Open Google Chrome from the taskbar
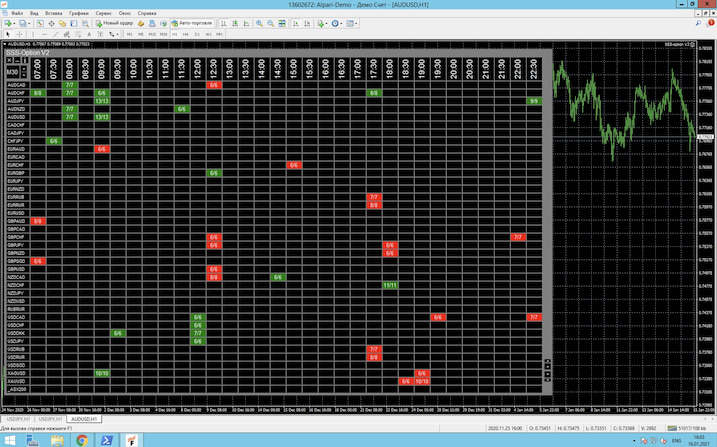The width and height of the screenshot is (717, 447). coord(82,439)
